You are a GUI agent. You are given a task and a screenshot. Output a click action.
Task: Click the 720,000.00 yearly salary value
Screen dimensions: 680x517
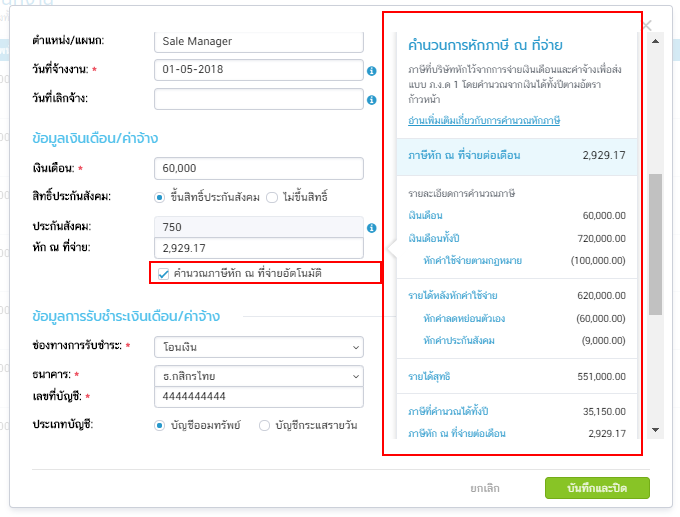coord(602,239)
